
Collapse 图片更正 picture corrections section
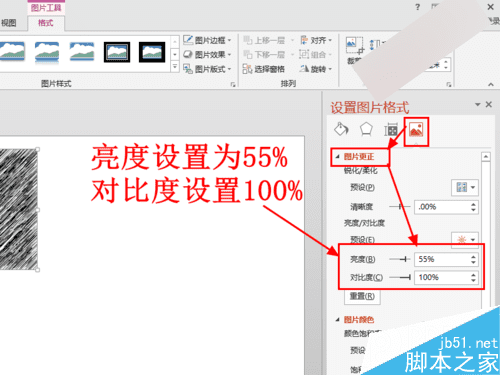pos(337,156)
